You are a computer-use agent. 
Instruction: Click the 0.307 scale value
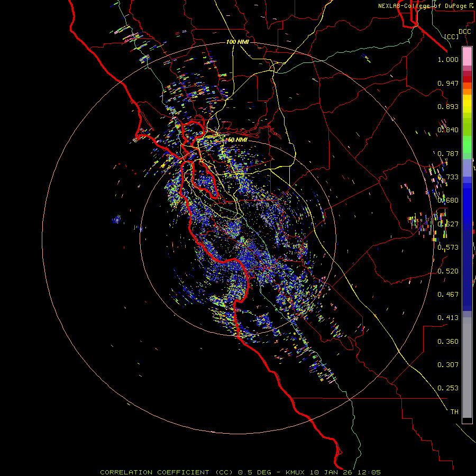tap(448, 365)
